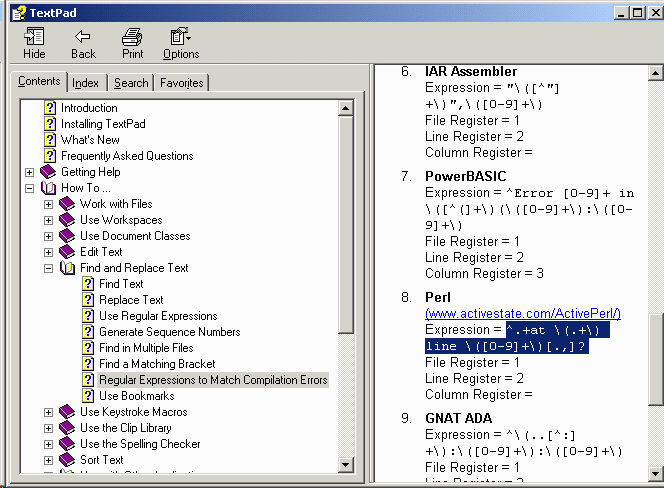Click the IAR Assembler heading text
Viewport: 664px width, 488px height.
pyautogui.click(x=471, y=71)
